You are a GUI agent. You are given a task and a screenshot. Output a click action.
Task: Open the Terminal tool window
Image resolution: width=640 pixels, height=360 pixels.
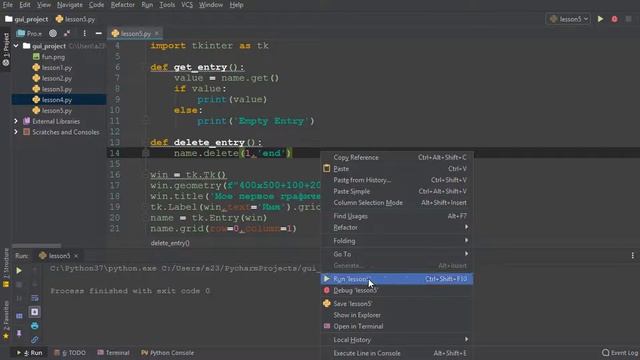point(113,353)
